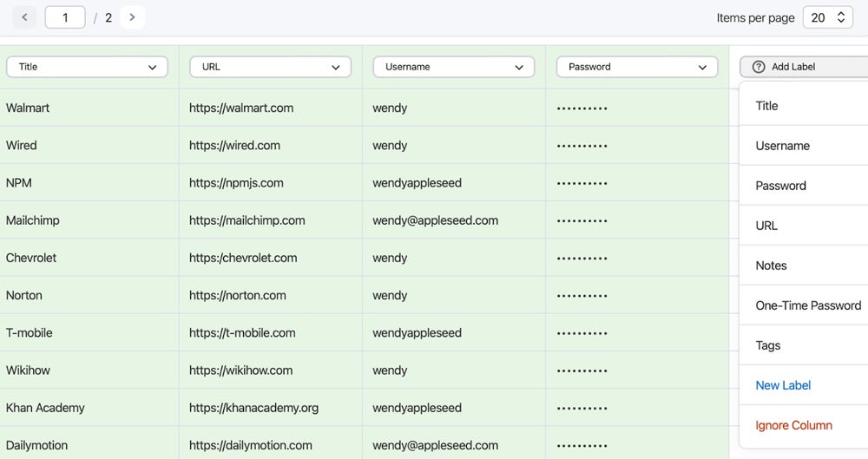868x459 pixels.
Task: Select the Notes label option
Action: point(771,266)
